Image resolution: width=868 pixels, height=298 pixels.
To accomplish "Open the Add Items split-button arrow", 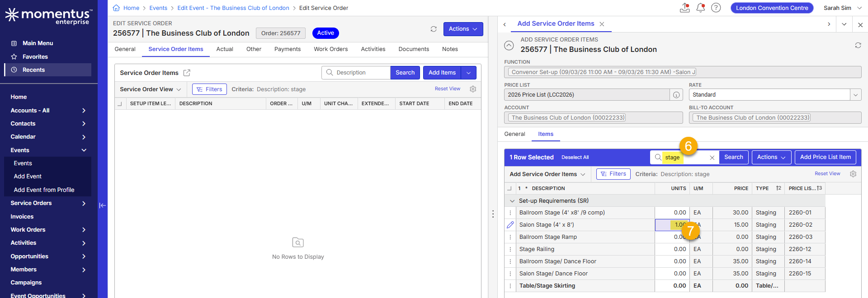I will click(469, 73).
